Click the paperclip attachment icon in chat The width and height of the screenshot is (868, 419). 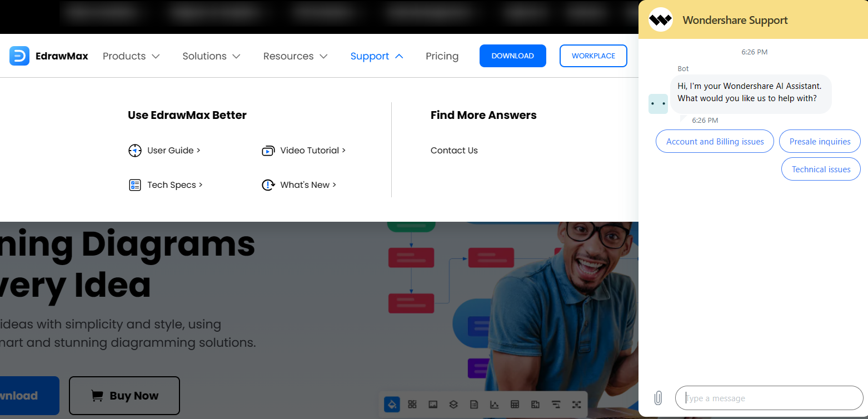coord(658,398)
